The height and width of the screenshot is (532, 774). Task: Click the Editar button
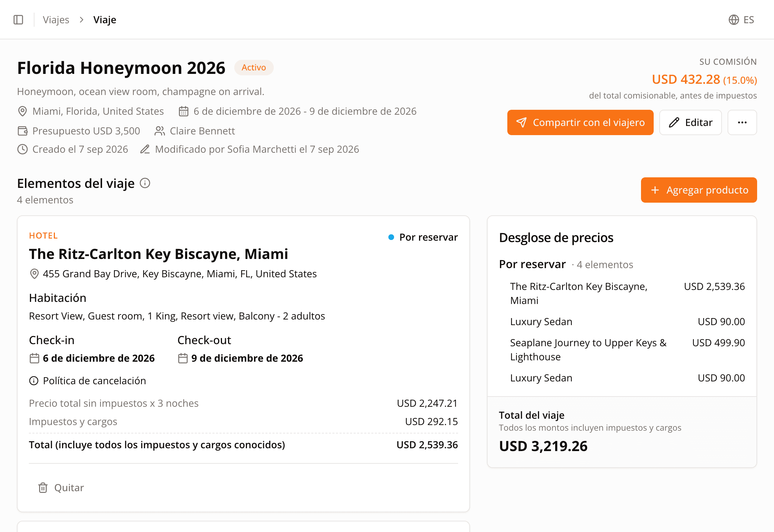coord(690,122)
